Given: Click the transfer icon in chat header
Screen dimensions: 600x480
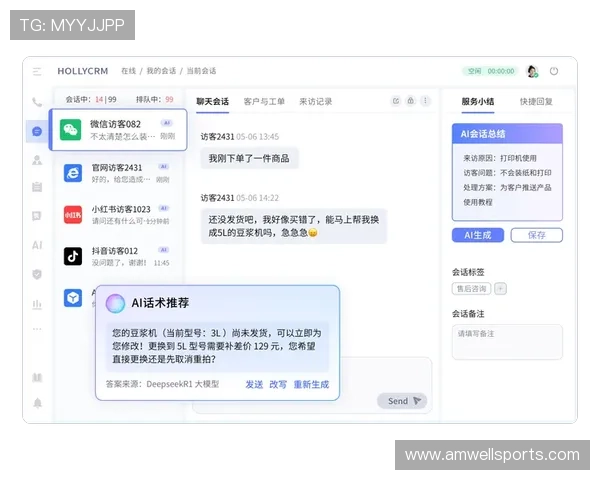Looking at the screenshot, I should 396,101.
